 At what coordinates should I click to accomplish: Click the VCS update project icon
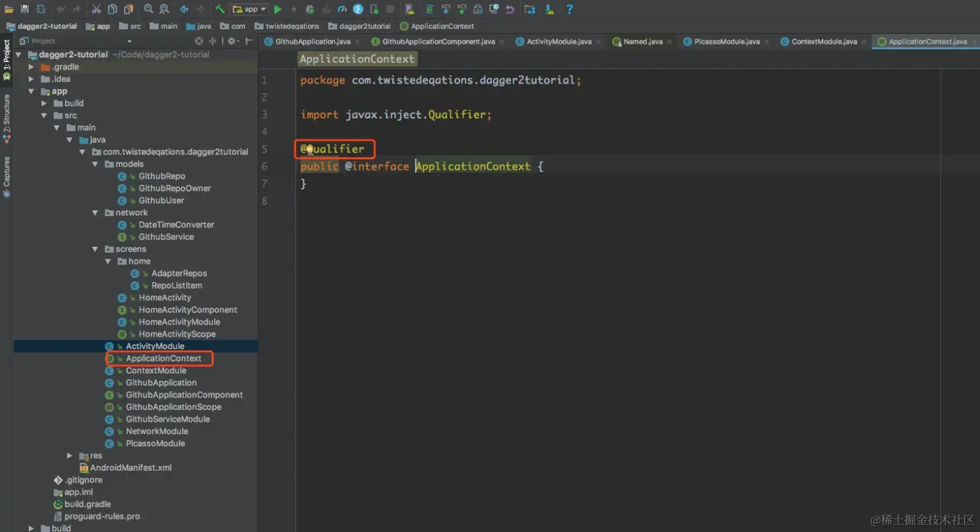(446, 8)
